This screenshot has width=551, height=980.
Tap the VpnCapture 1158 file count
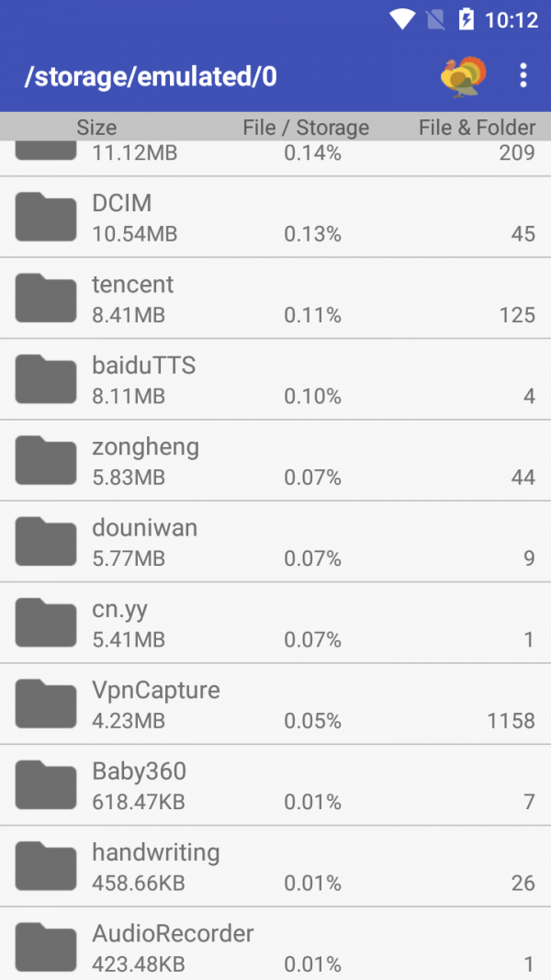point(511,721)
